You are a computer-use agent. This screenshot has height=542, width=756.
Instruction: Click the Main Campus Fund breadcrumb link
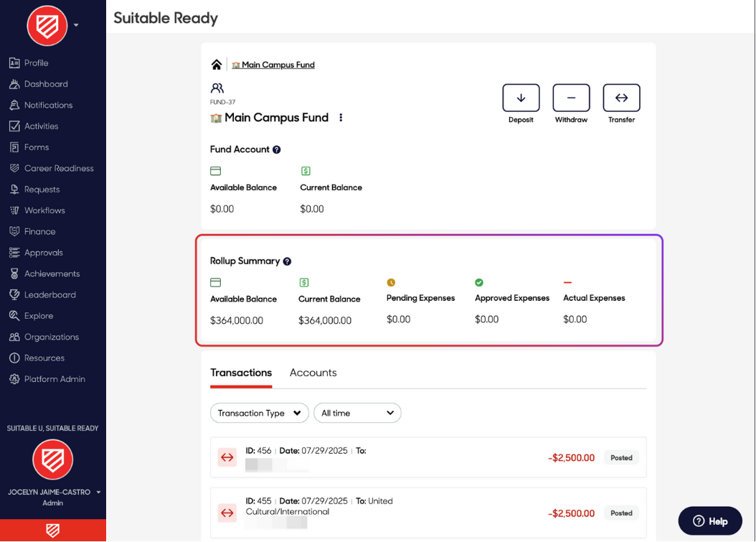(x=278, y=65)
